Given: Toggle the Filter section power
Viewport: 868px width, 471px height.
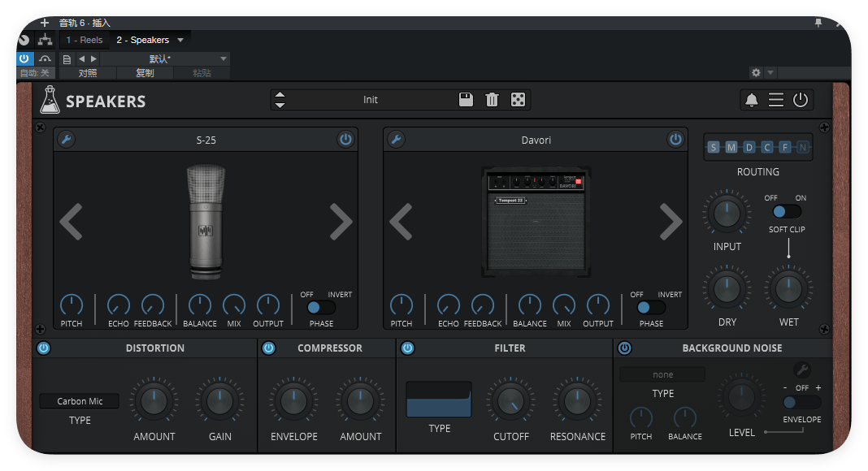Looking at the screenshot, I should click(x=407, y=348).
